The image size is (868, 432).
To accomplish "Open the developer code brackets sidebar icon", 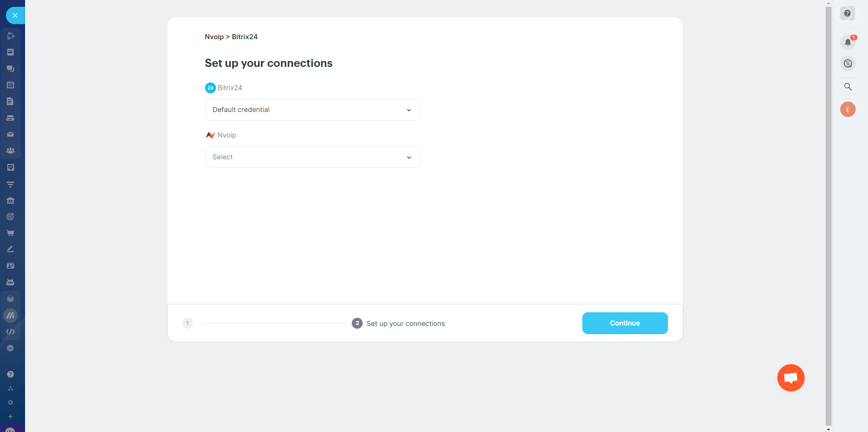I will point(10,332).
